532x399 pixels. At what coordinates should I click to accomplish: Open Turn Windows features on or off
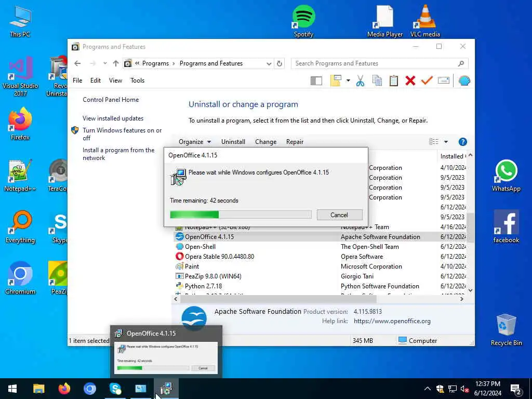pos(122,134)
